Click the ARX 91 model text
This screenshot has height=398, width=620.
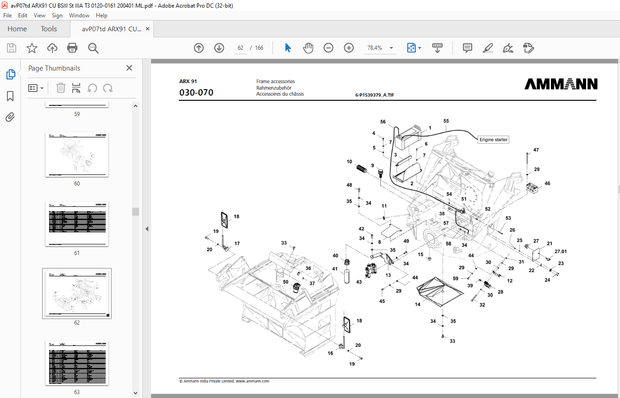click(188, 81)
